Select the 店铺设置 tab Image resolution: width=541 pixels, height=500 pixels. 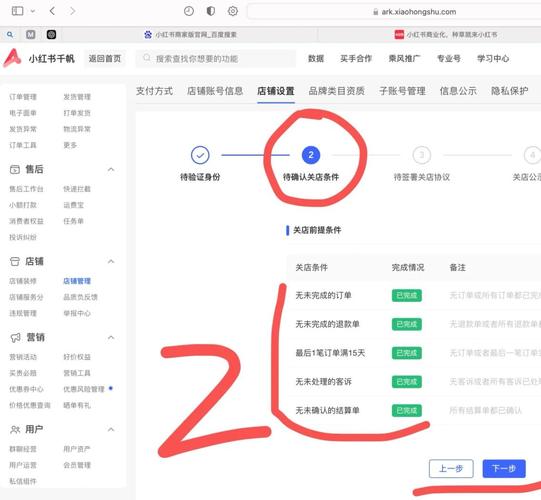point(276,91)
